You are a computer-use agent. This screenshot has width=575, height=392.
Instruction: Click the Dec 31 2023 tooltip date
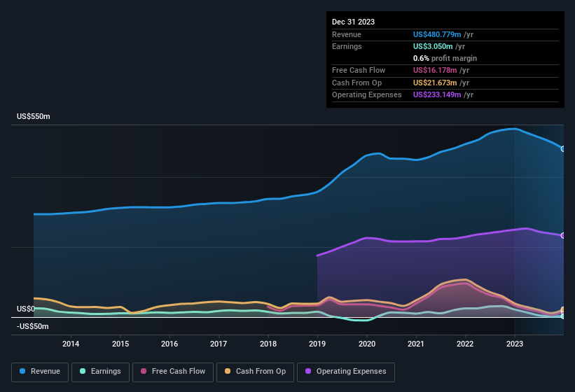pos(353,22)
